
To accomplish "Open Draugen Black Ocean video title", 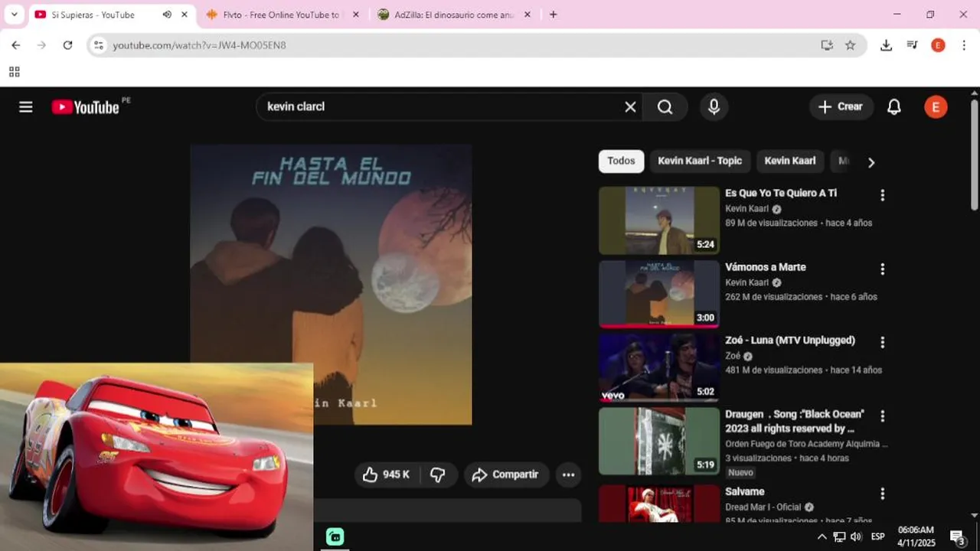I will (x=794, y=421).
